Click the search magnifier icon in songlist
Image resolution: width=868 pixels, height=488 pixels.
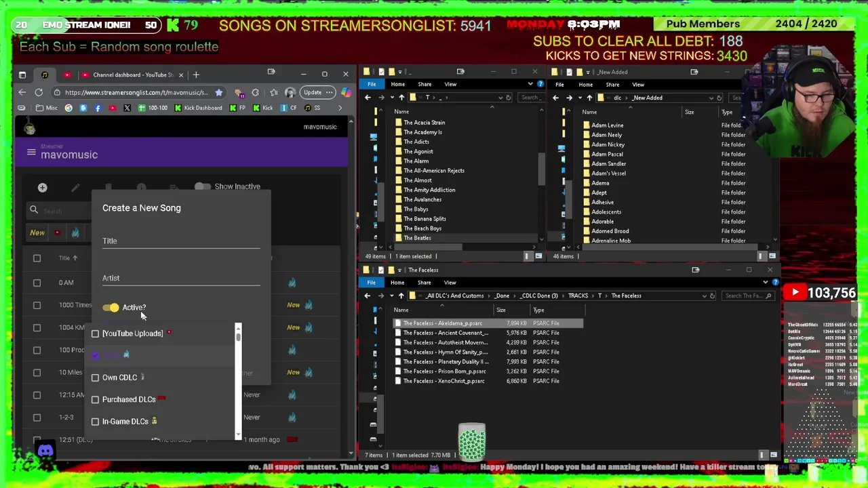coord(34,210)
